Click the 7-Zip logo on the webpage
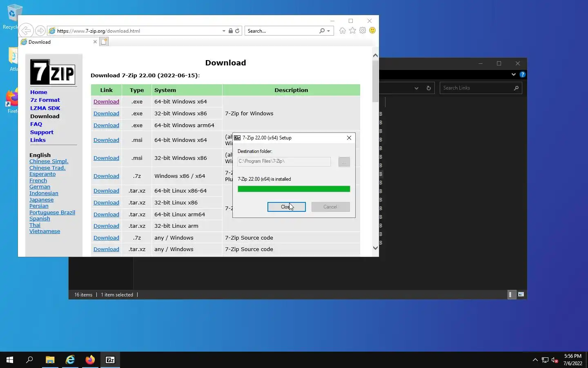 tap(53, 72)
